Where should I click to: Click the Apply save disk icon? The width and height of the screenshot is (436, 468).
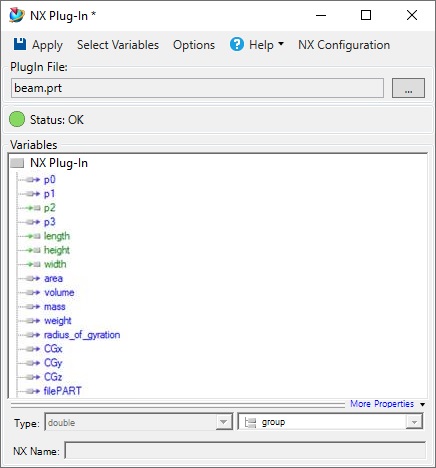[20, 44]
